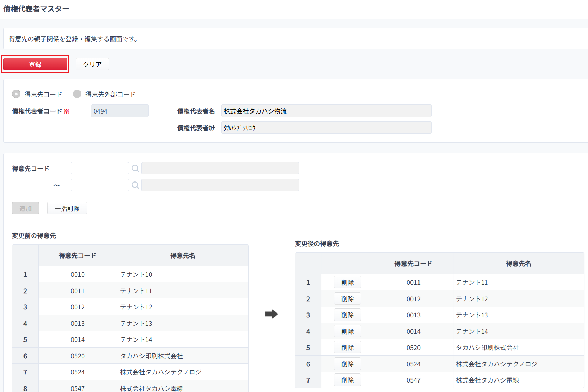Select code 0524 in 変更前 table
588x392 pixels.
pyautogui.click(x=78, y=372)
